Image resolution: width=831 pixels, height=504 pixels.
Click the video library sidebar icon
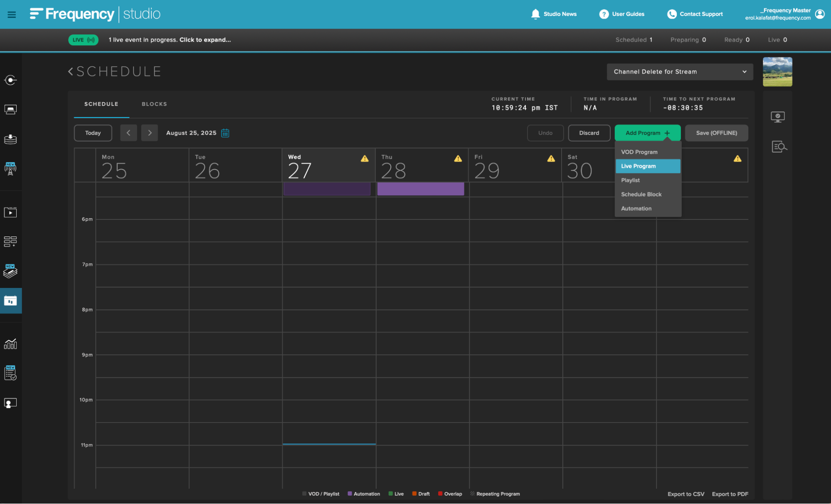(10, 212)
